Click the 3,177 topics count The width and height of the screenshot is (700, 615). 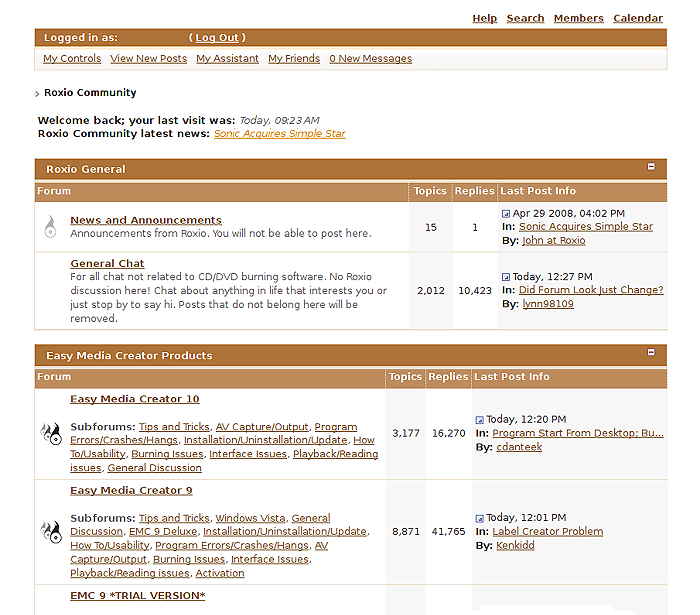(x=406, y=433)
